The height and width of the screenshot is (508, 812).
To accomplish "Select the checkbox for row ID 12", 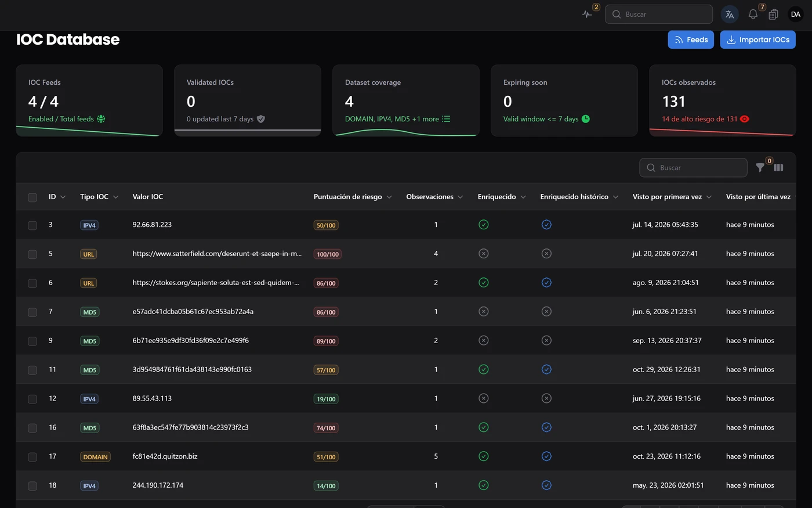I will 32,399.
